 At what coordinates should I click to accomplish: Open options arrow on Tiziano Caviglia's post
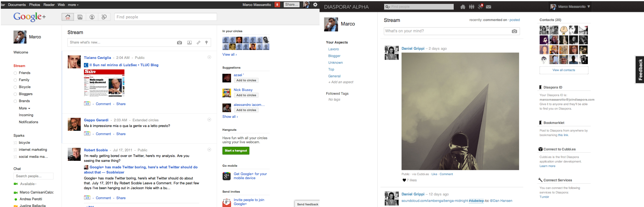pos(209,57)
